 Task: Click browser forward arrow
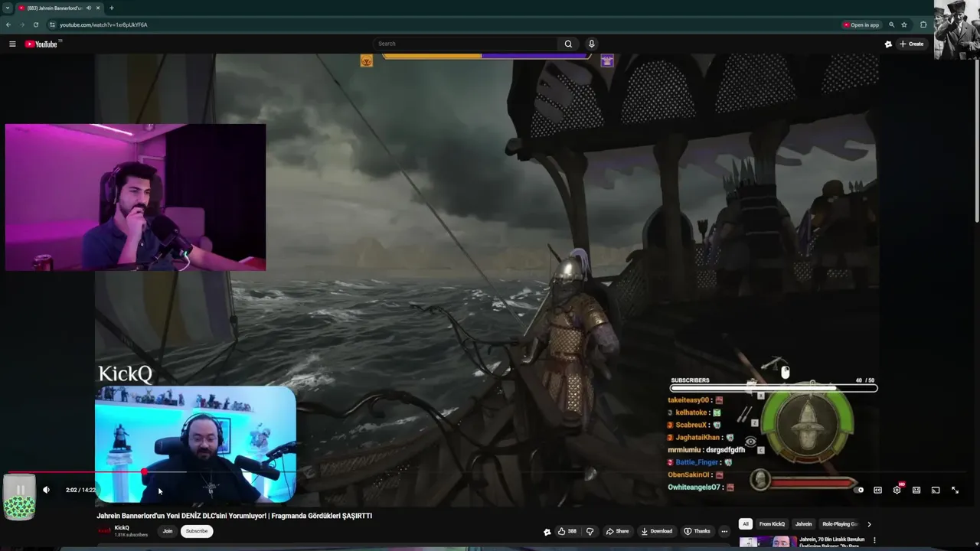click(22, 24)
